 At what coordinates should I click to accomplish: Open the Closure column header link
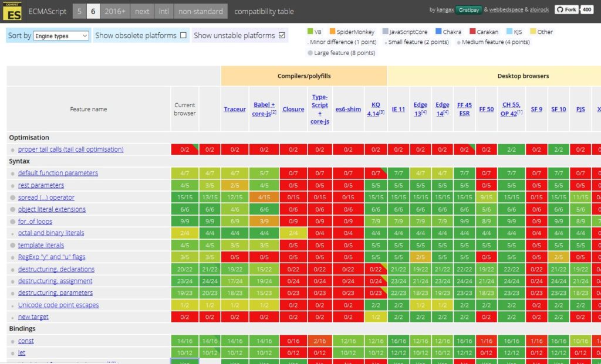click(x=293, y=109)
